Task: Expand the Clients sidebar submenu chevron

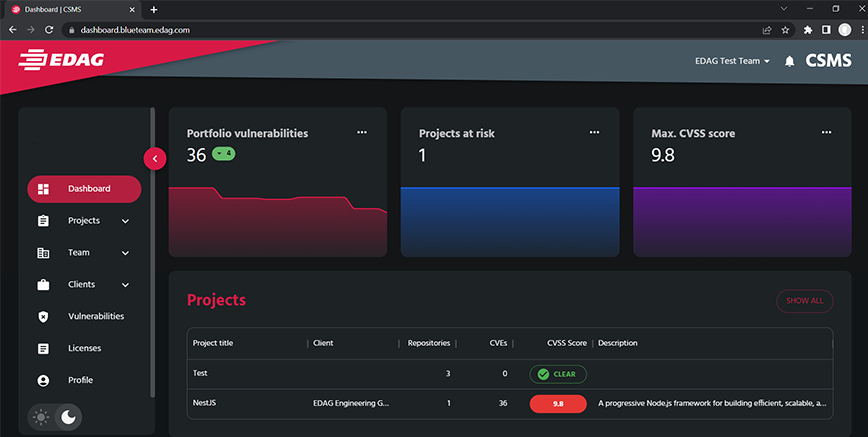Action: 126,285
